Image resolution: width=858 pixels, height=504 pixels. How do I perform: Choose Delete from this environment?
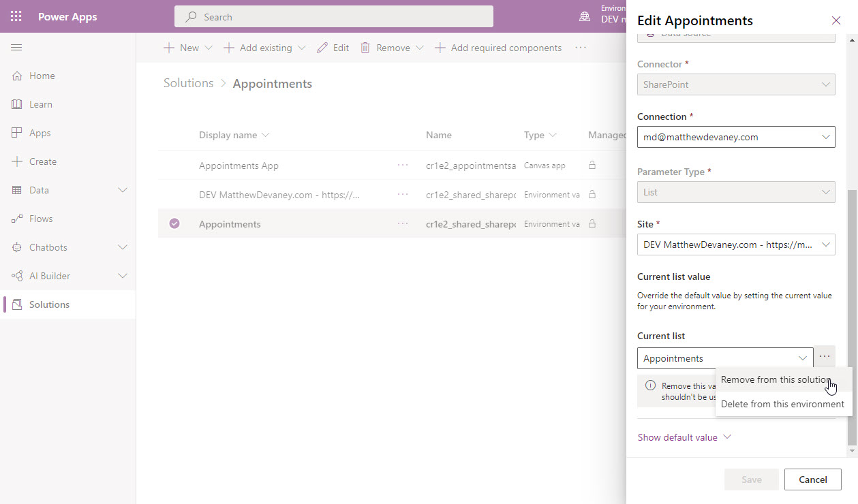pyautogui.click(x=781, y=403)
